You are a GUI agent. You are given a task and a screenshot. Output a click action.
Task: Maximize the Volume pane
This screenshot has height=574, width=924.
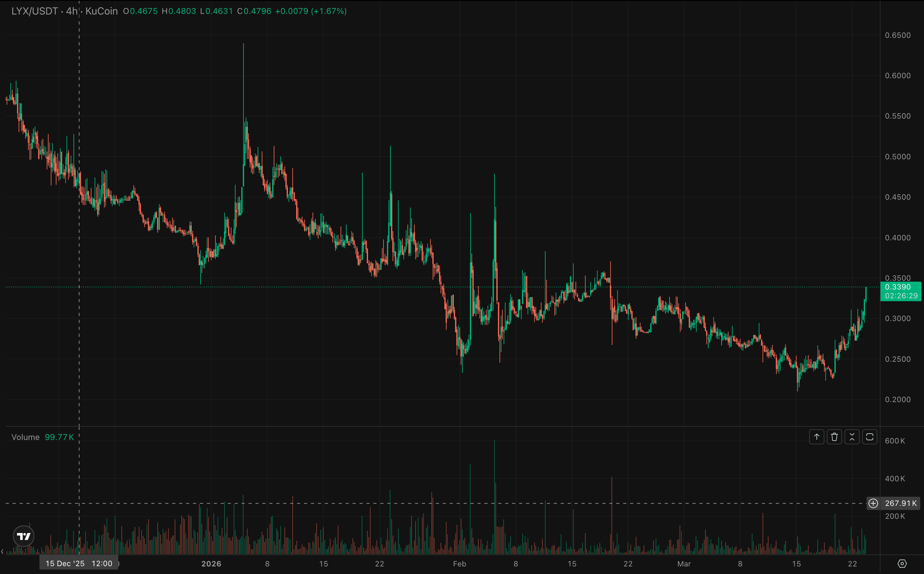[x=870, y=437]
